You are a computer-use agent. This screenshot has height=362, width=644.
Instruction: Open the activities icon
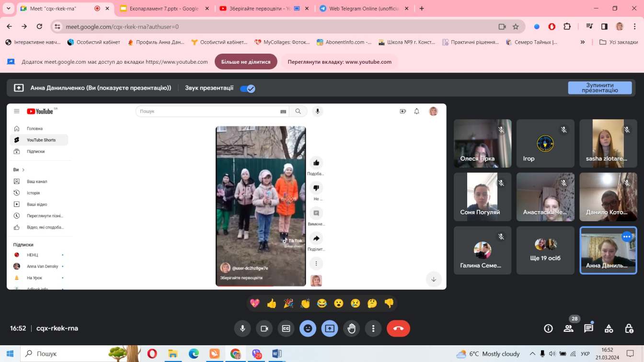609,328
